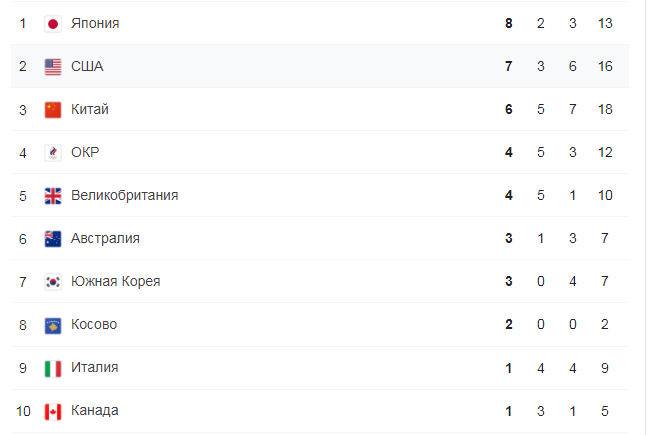
Task: Click Italy's total medal count 9
Action: tap(605, 368)
